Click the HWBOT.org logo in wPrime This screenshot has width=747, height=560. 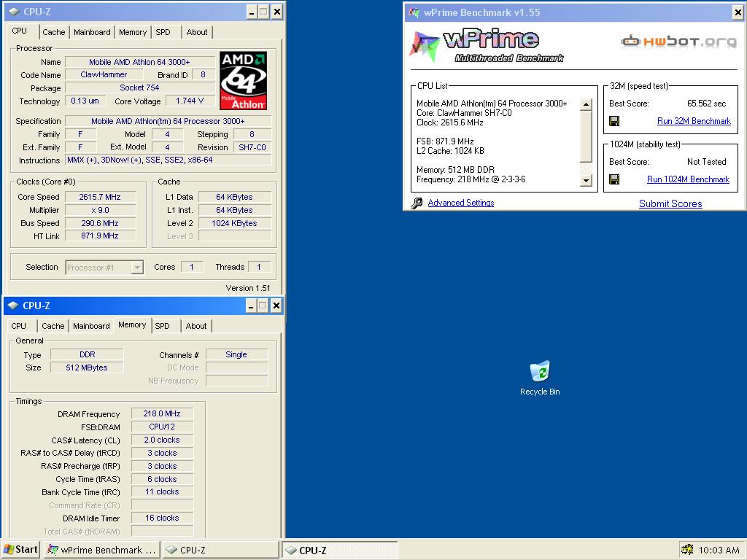click(x=679, y=42)
